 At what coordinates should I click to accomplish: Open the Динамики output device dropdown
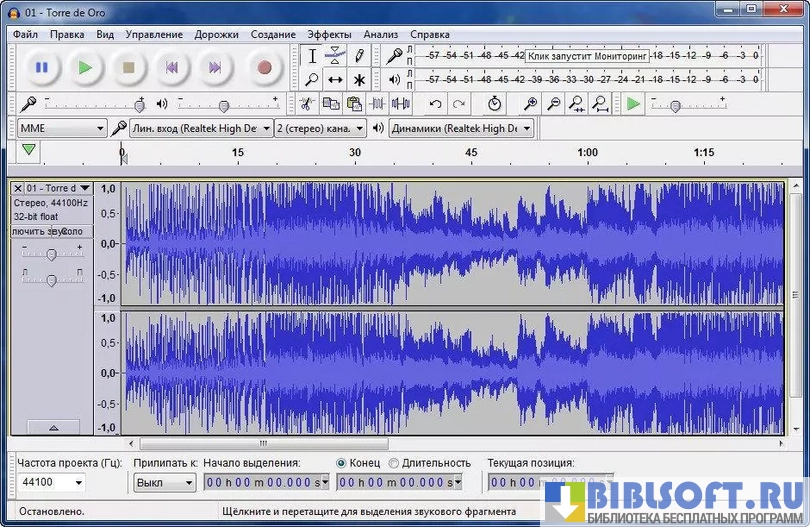tap(461, 128)
